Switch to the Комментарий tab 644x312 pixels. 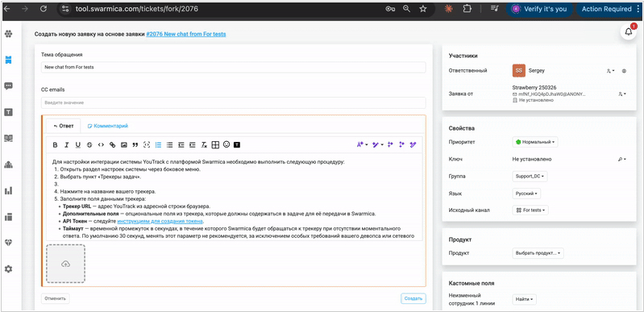(x=108, y=127)
